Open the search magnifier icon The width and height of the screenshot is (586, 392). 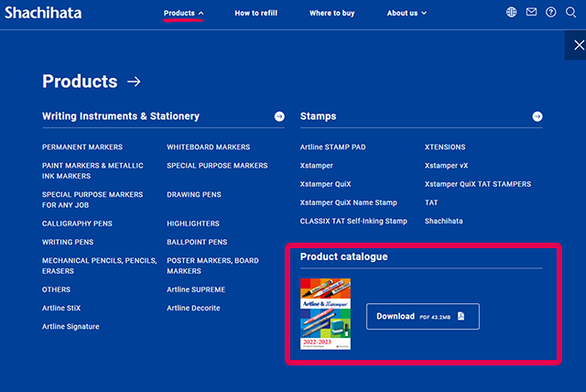click(570, 12)
